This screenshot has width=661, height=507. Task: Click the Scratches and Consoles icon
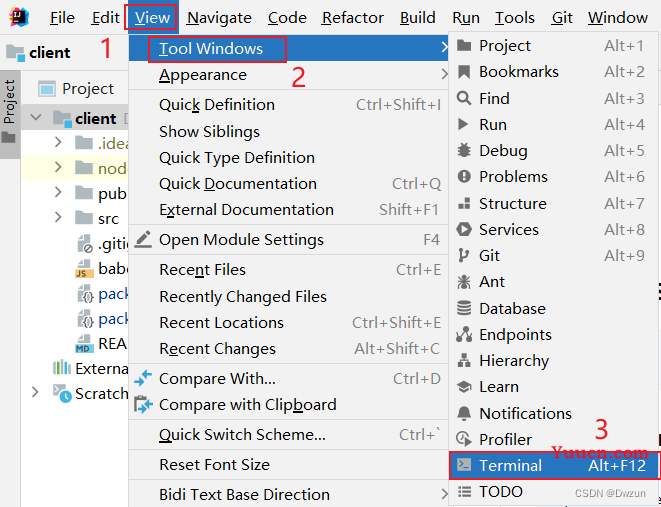click(x=62, y=393)
